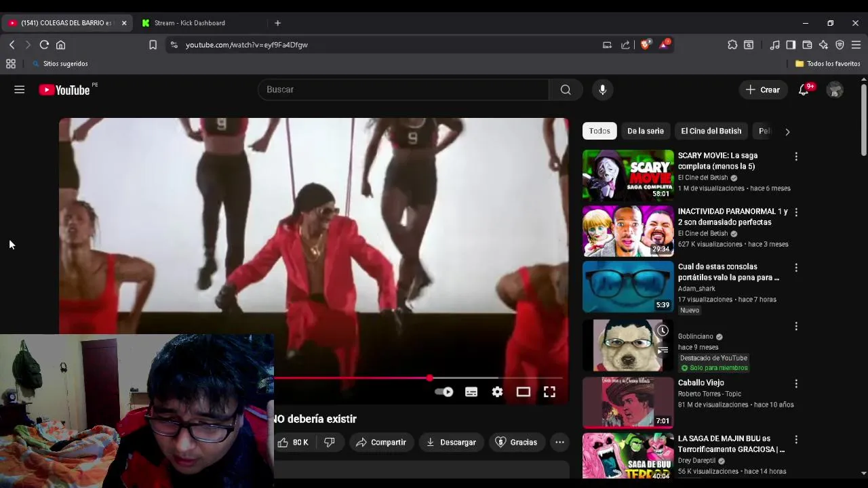Open Brave Playlist music note icon
Image resolution: width=868 pixels, height=488 pixels.
[774, 45]
